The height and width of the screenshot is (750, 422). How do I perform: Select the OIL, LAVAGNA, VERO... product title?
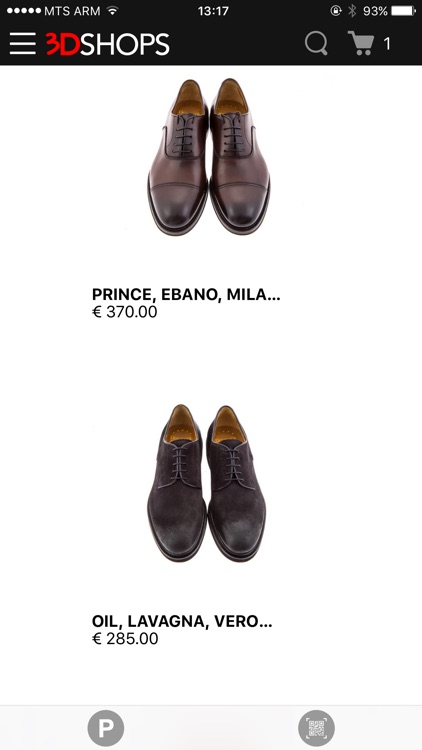point(182,621)
